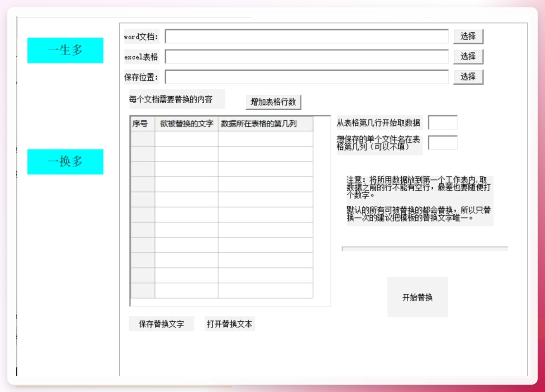Click the word文档: label
Viewport: 545px width, 392px height.
coord(141,37)
